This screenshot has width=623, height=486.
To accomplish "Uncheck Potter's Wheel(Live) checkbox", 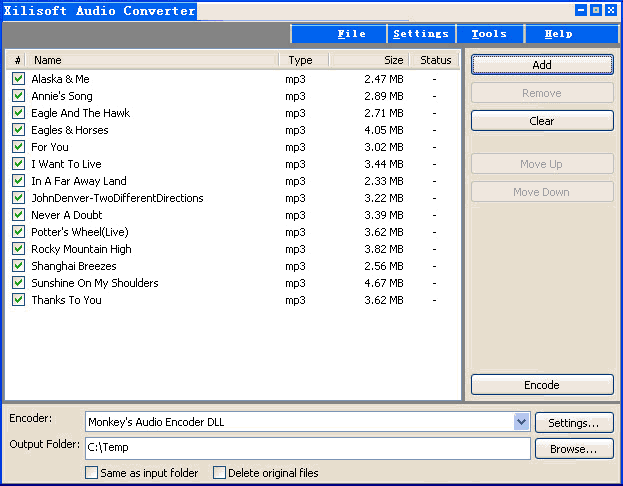I will point(18,232).
